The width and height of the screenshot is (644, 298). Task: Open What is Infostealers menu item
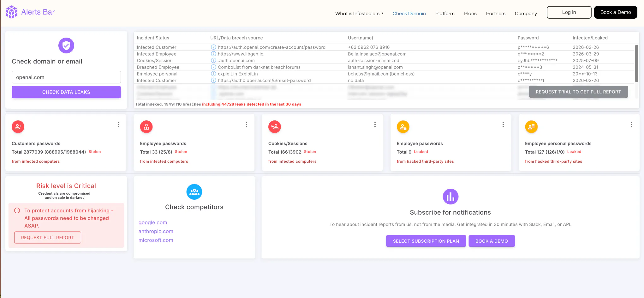[359, 13]
